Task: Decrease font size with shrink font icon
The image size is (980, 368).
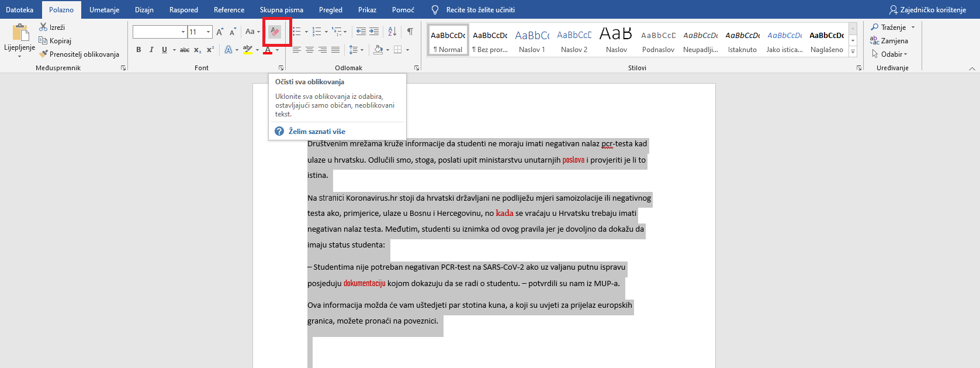Action: 233,32
